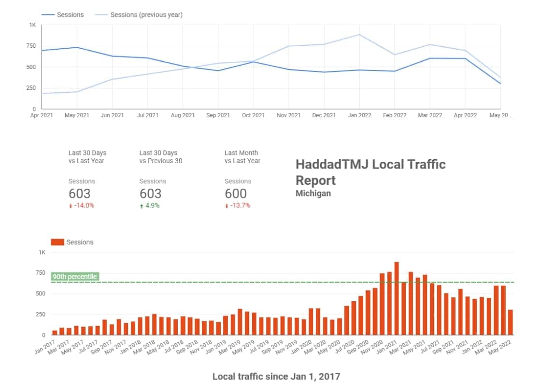The width and height of the screenshot is (541, 392).
Task: Click the -14.0% change value
Action: coord(84,206)
